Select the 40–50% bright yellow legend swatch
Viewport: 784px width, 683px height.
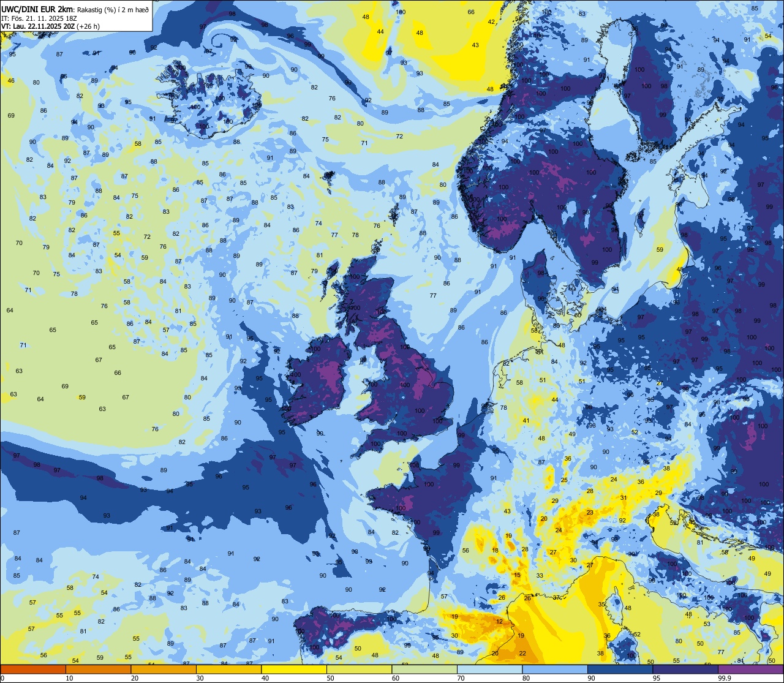(x=294, y=669)
